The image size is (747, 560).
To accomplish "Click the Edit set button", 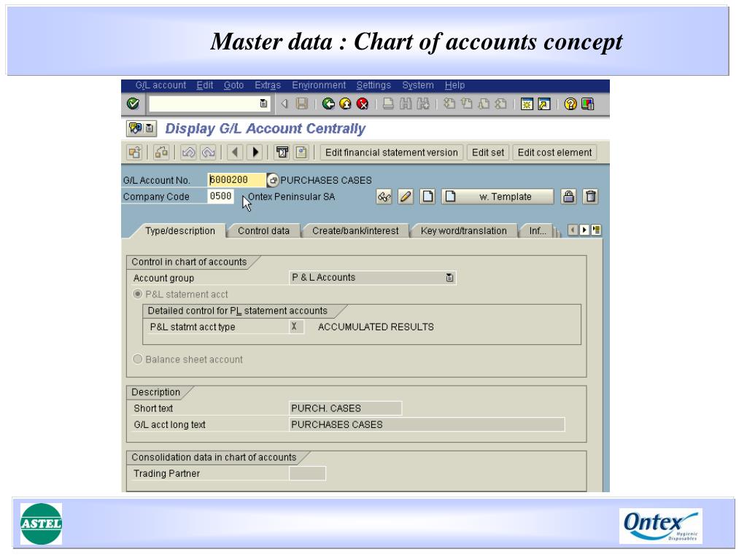I will tap(488, 152).
